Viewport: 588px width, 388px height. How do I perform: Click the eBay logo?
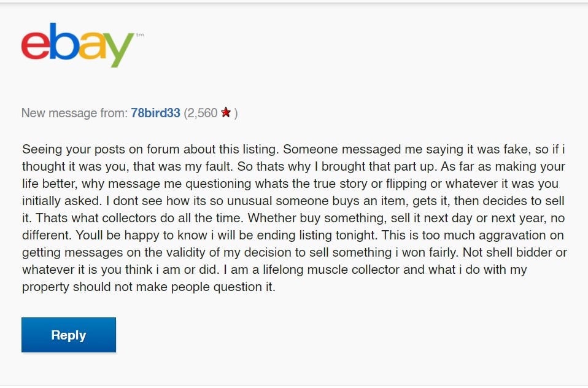(x=77, y=45)
